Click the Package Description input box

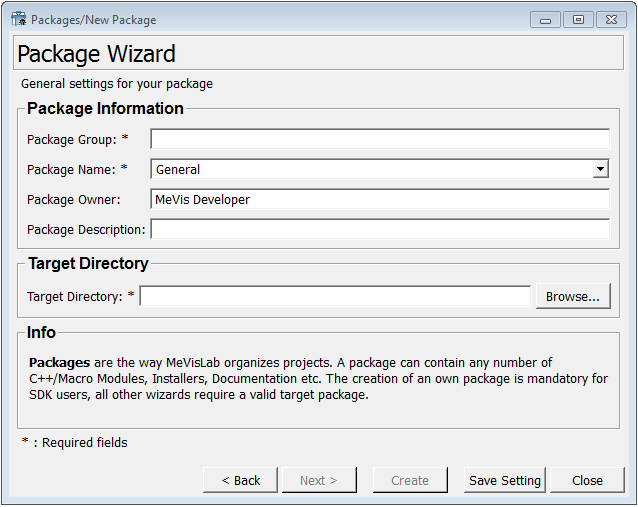click(380, 229)
